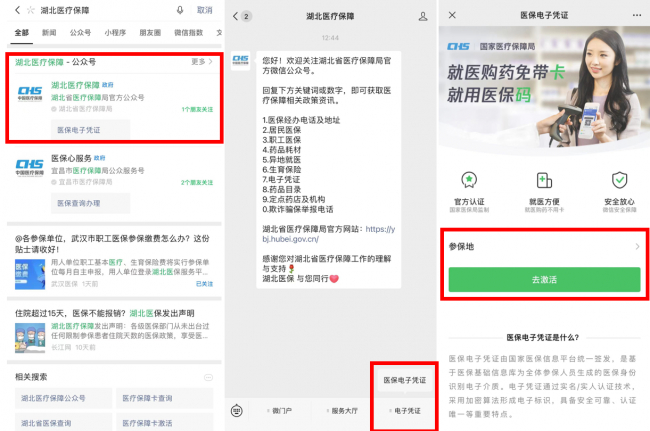Open article 住院超过15天 医保不能报销
This screenshot has width=650, height=431.
click(104, 313)
